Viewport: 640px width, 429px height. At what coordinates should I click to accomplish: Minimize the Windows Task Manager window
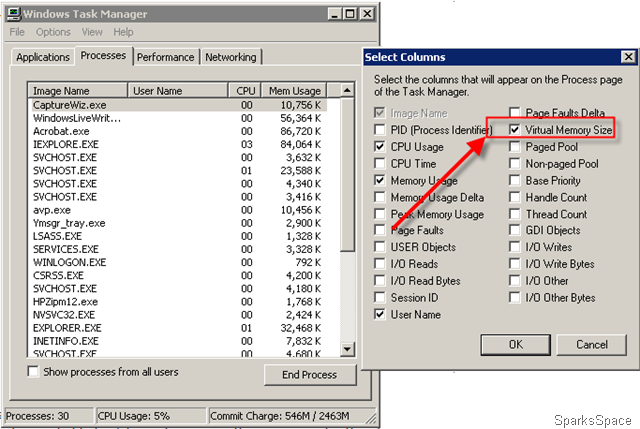click(x=335, y=14)
